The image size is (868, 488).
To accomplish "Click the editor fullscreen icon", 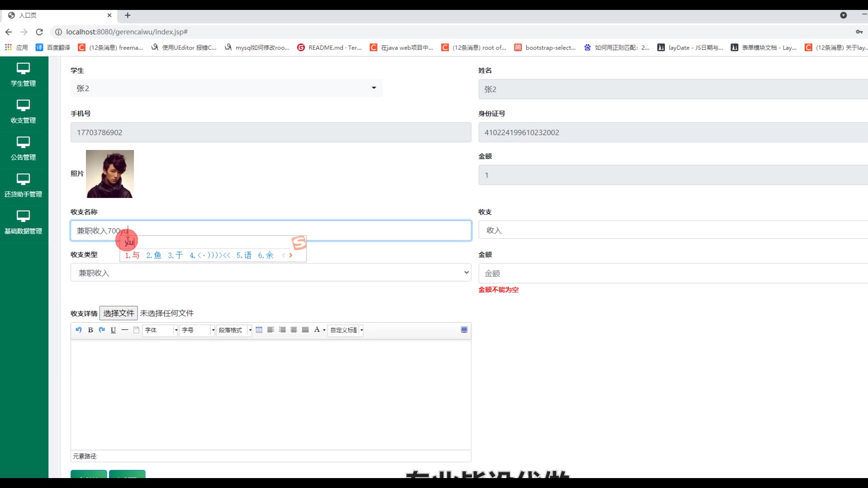I will tap(464, 330).
